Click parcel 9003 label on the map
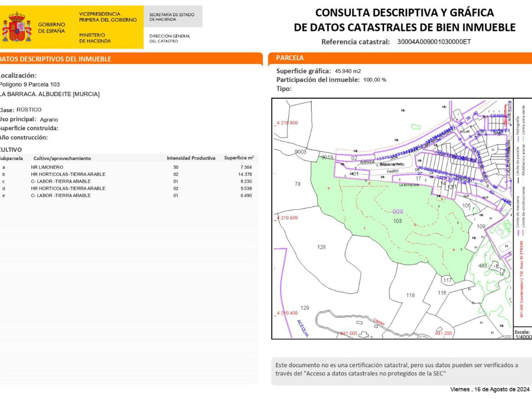532x399 pixels. (x=300, y=152)
